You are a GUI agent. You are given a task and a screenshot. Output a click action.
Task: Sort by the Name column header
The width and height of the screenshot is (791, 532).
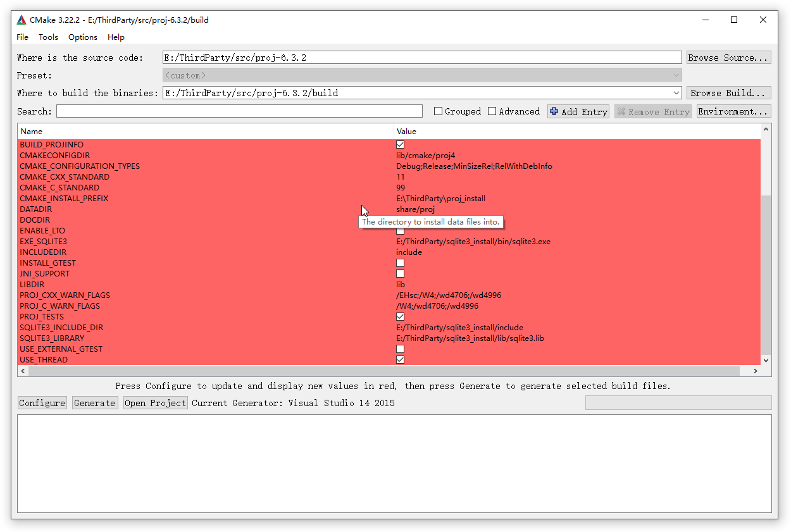pos(206,132)
